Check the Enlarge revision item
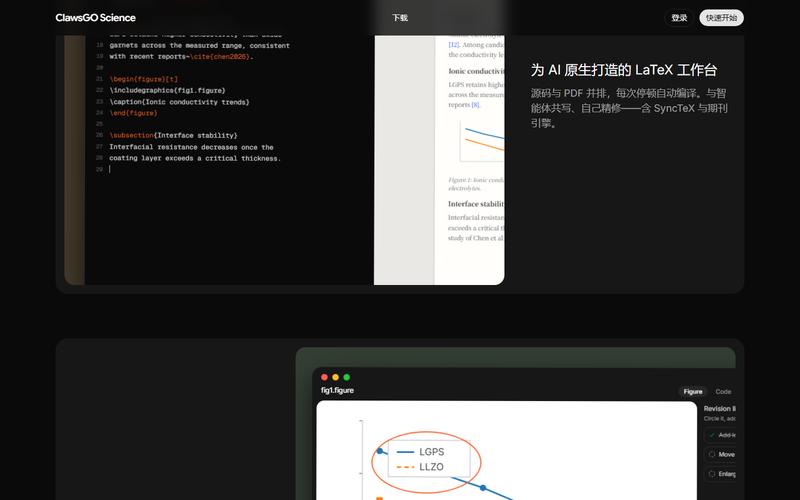 click(x=720, y=474)
